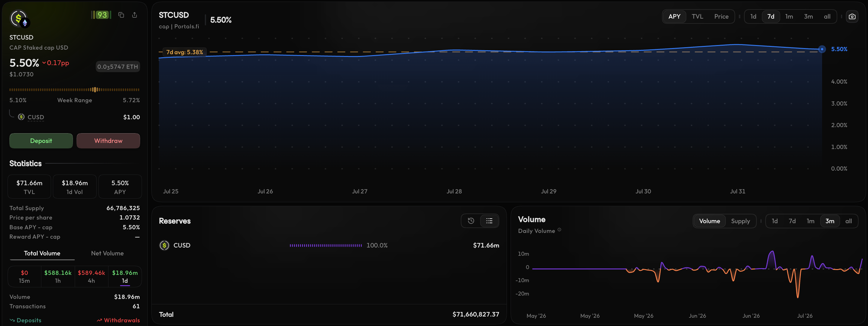Take a chart screenshot with camera icon
This screenshot has width=868, height=326.
(x=852, y=16)
